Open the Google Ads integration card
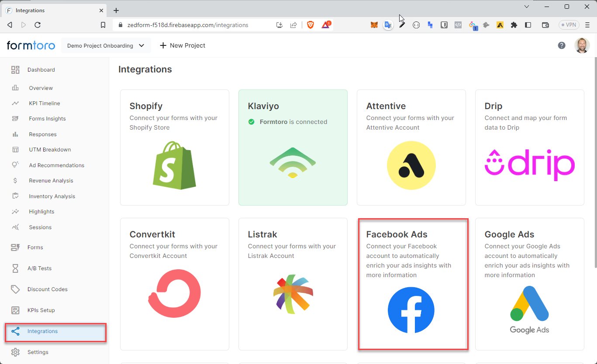597x364 pixels. tap(530, 284)
